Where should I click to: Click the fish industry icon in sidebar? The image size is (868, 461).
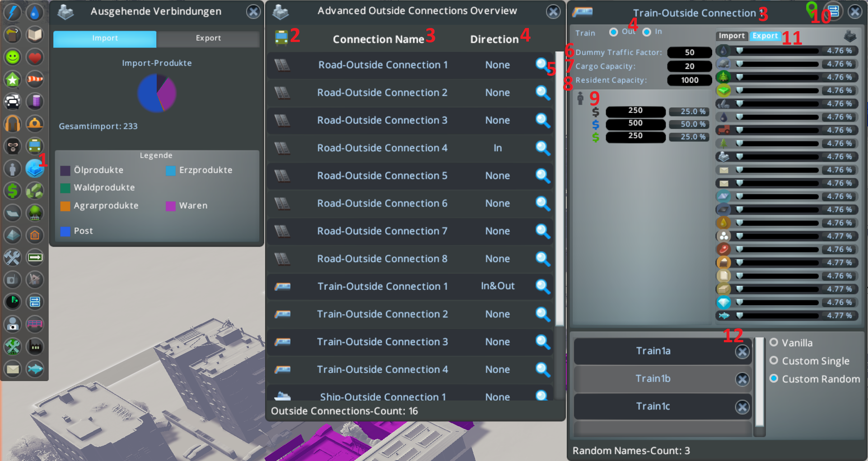click(x=34, y=369)
